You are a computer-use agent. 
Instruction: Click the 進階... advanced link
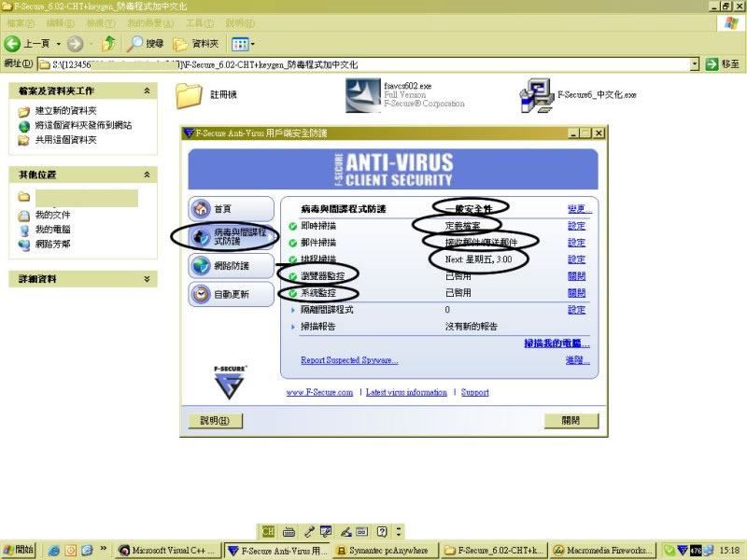click(x=578, y=360)
